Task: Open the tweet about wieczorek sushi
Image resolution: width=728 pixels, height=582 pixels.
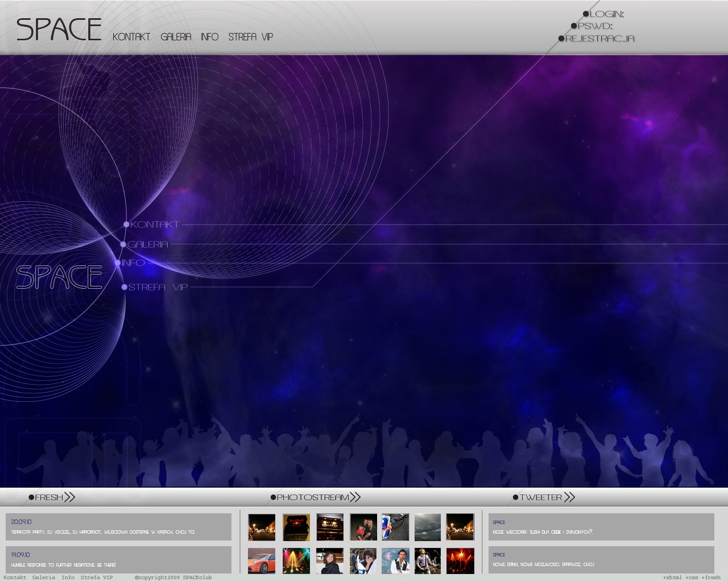Action: point(601,527)
